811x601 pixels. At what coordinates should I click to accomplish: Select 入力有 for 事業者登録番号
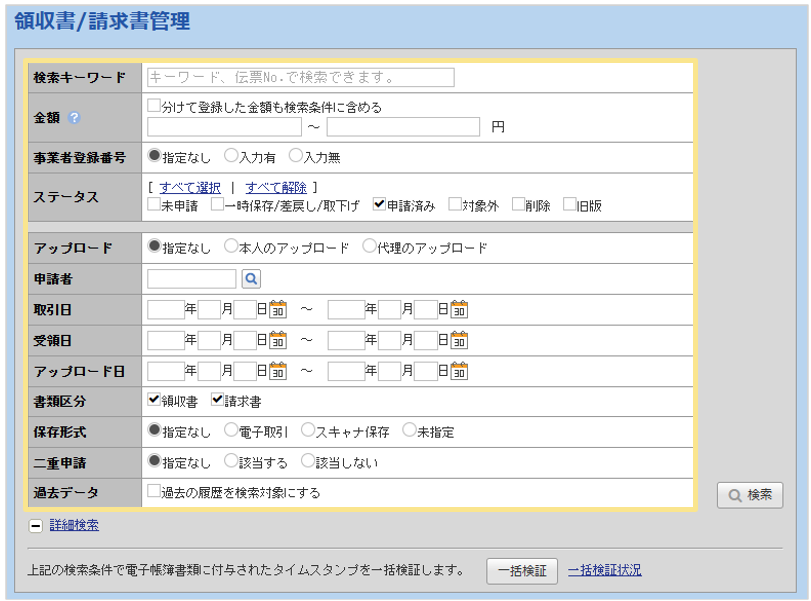tap(231, 156)
